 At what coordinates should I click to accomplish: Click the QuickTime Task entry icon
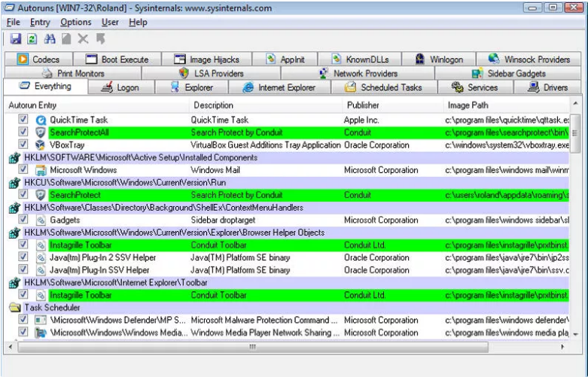point(41,120)
